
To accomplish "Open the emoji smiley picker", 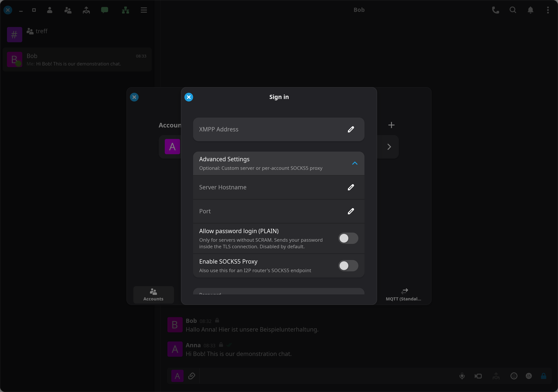I will click(x=514, y=376).
